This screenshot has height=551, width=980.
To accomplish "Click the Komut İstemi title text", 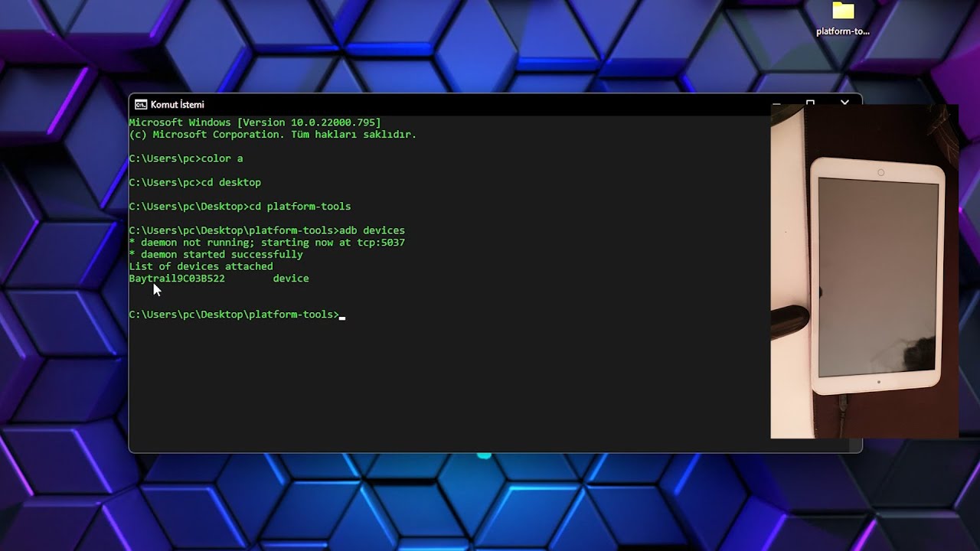I will point(177,105).
